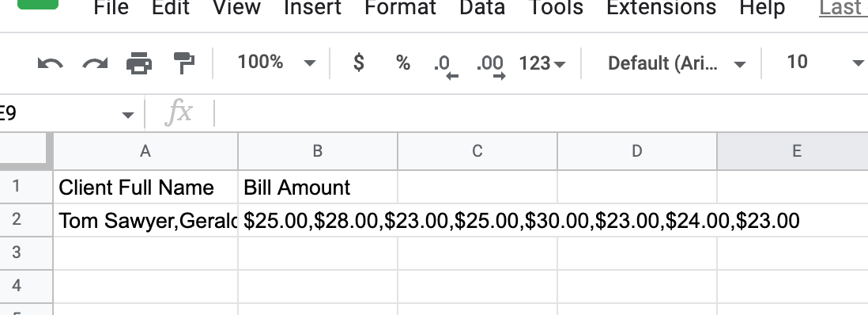
Task: Open the File menu
Action: click(x=111, y=8)
